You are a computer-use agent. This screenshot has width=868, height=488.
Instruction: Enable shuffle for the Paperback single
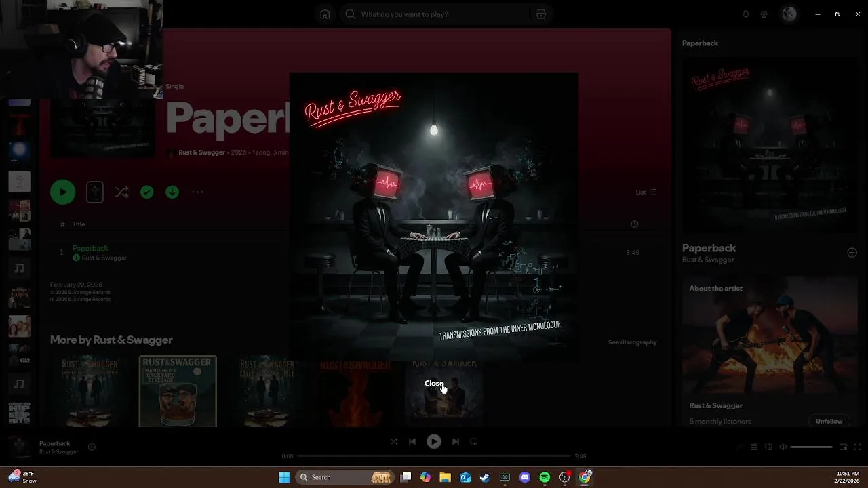[x=121, y=192]
